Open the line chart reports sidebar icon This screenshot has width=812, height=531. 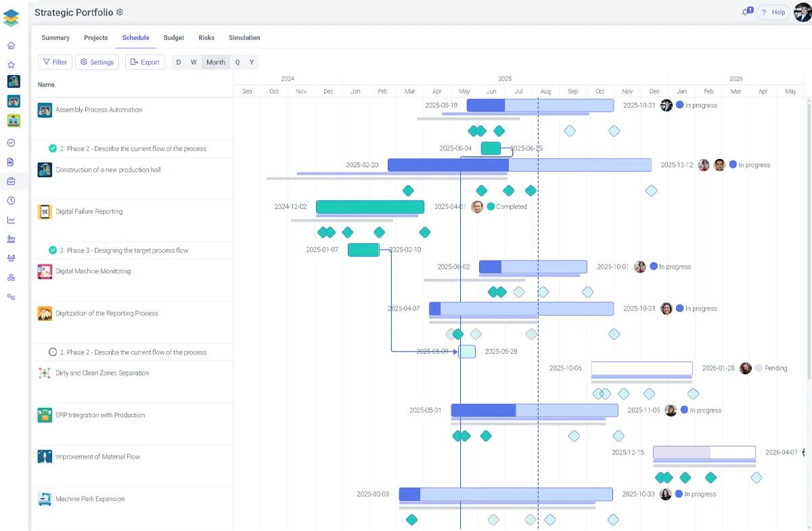[11, 220]
